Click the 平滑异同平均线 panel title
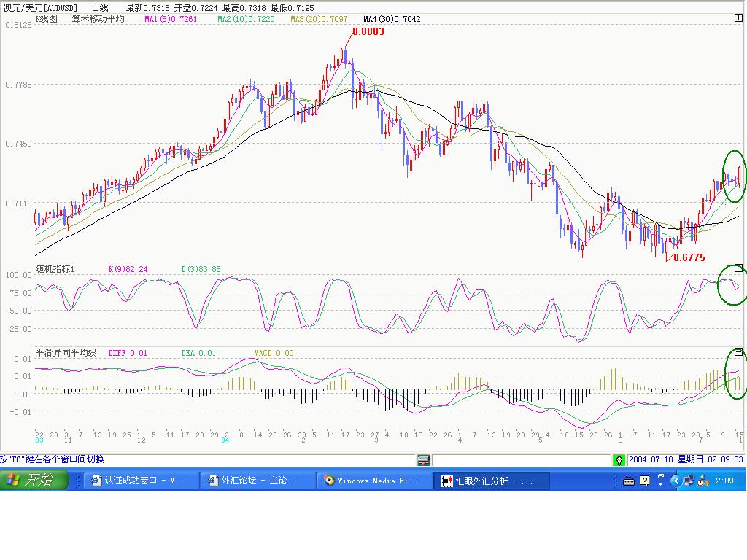Image resolution: width=747 pixels, height=560 pixels. click(x=66, y=353)
